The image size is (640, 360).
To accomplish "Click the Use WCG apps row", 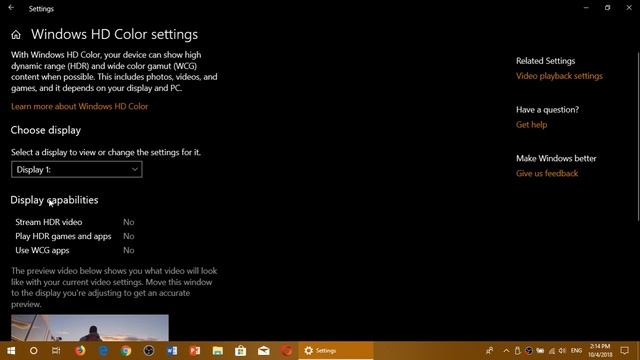I will [75, 250].
